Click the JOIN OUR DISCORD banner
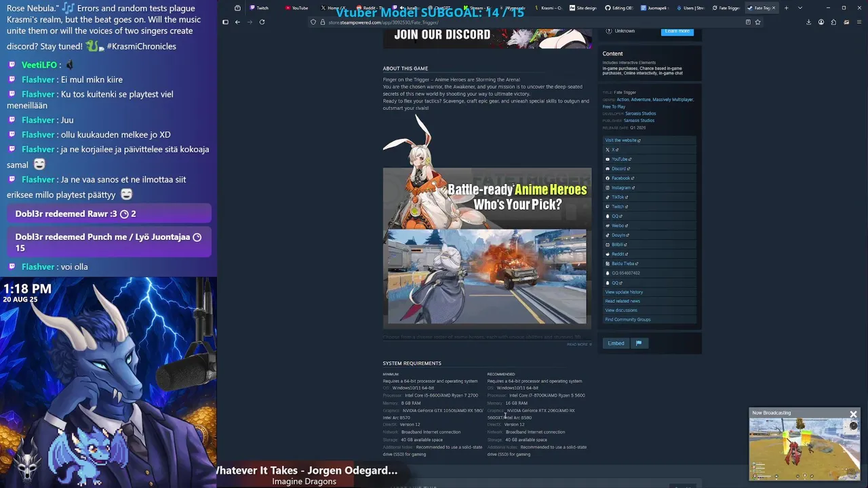 [487, 37]
